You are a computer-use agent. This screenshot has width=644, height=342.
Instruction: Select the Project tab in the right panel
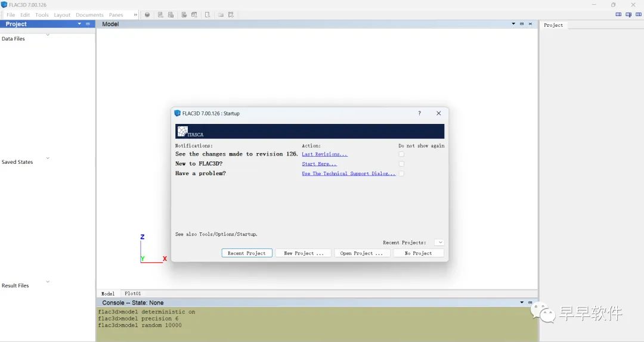tap(553, 25)
